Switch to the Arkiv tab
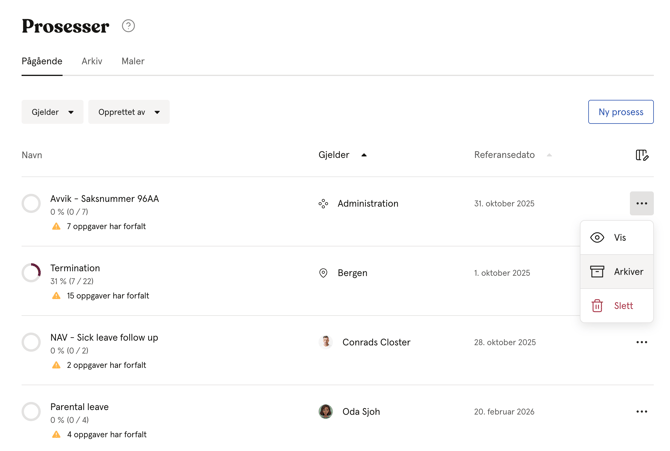 pos(92,61)
